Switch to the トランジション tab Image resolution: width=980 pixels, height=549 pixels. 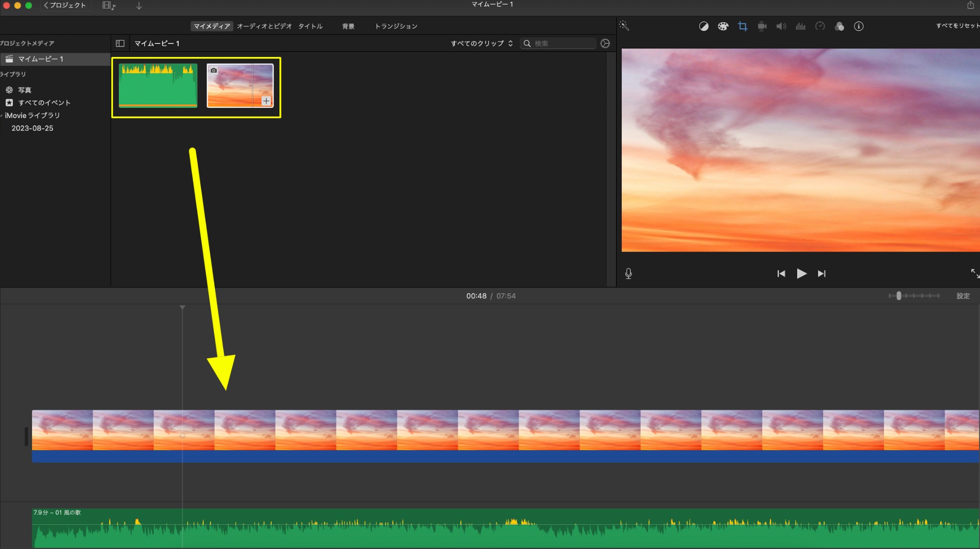pos(396,26)
